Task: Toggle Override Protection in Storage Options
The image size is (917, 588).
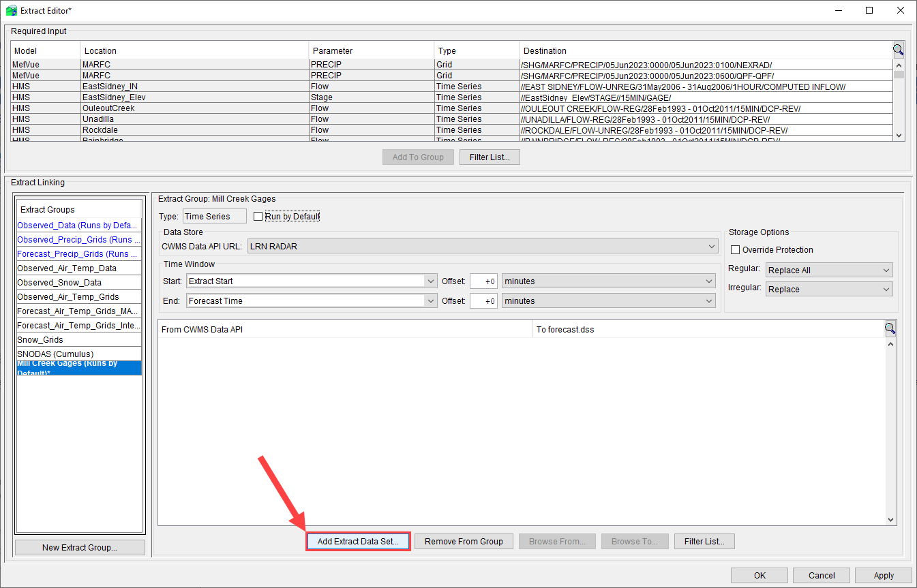Action: pos(735,249)
